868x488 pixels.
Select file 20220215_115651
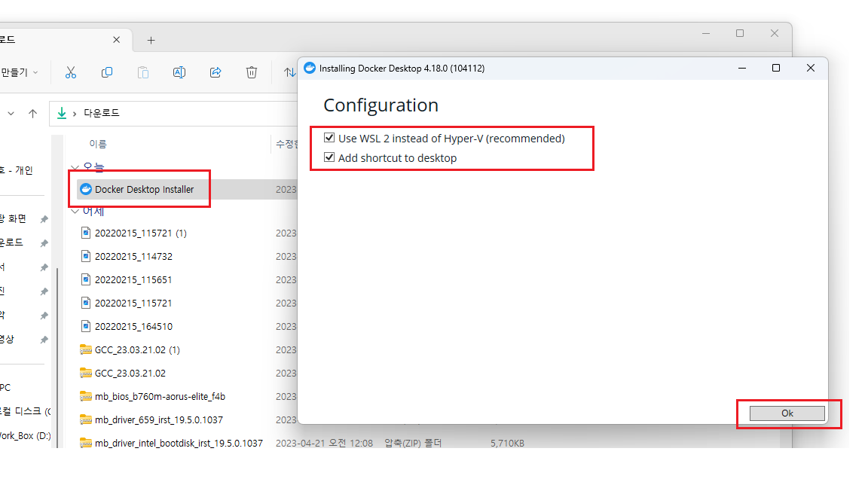tap(133, 279)
